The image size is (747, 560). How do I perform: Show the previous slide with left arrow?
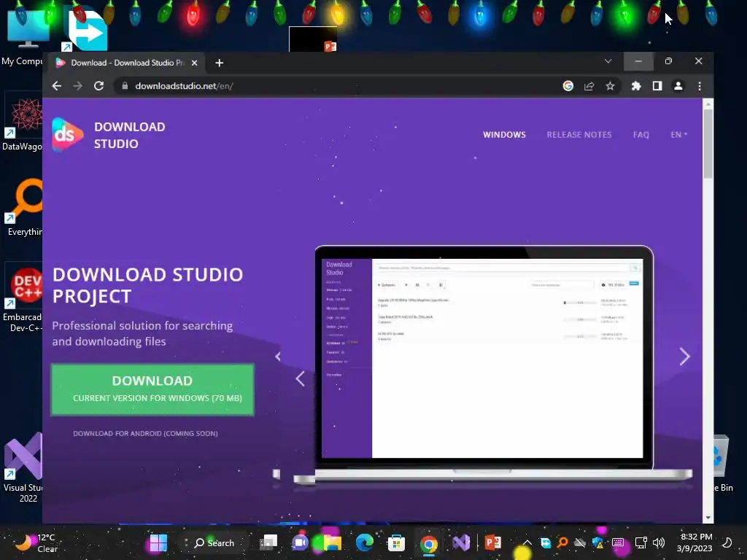(x=300, y=379)
